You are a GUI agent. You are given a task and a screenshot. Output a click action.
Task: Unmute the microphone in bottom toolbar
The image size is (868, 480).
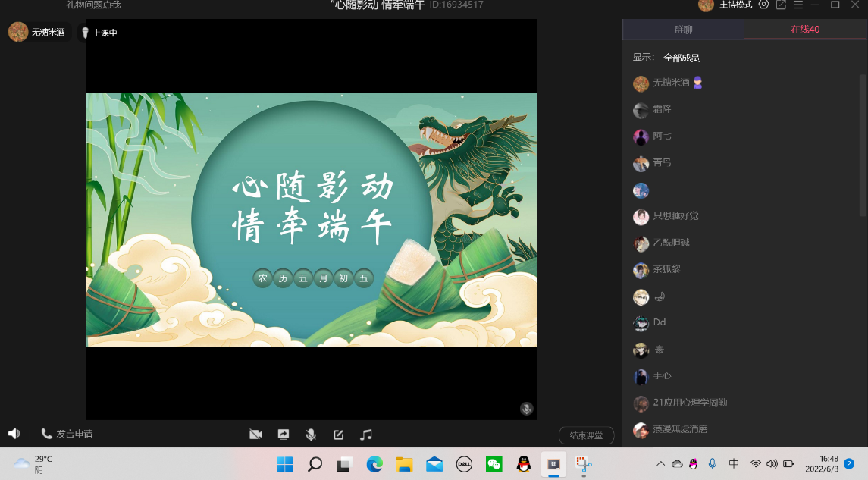pyautogui.click(x=311, y=435)
